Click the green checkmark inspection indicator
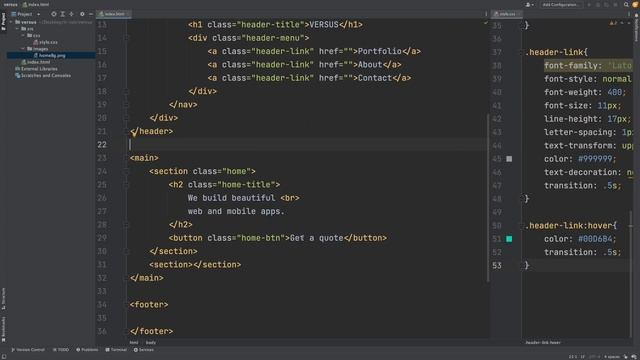The height and width of the screenshot is (360, 640). click(486, 23)
